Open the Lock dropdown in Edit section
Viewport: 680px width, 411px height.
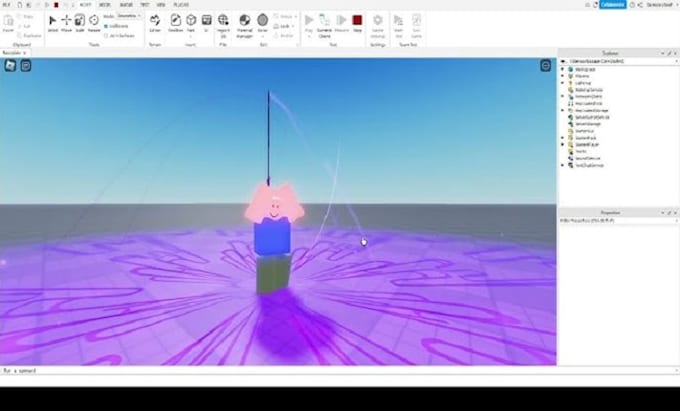point(284,26)
